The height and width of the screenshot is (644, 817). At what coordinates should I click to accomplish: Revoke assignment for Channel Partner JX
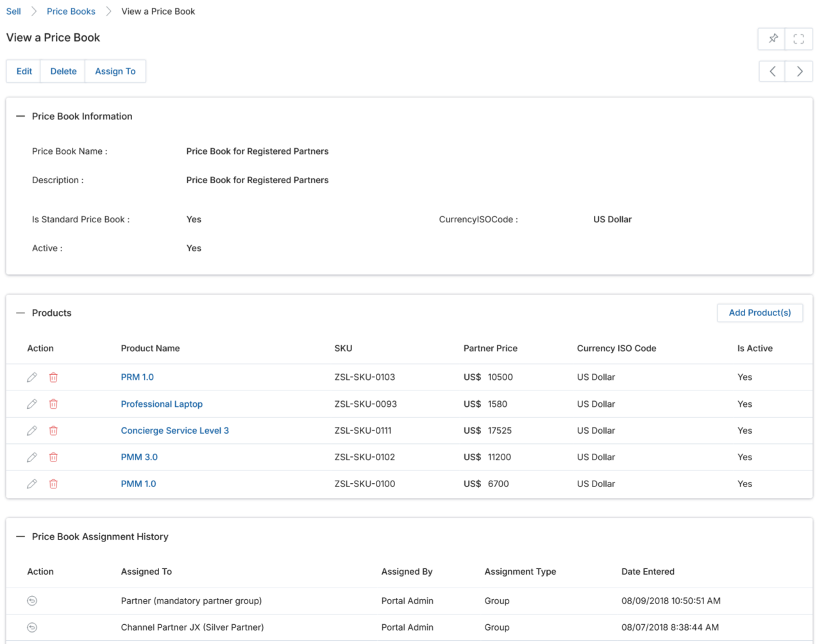tap(32, 627)
